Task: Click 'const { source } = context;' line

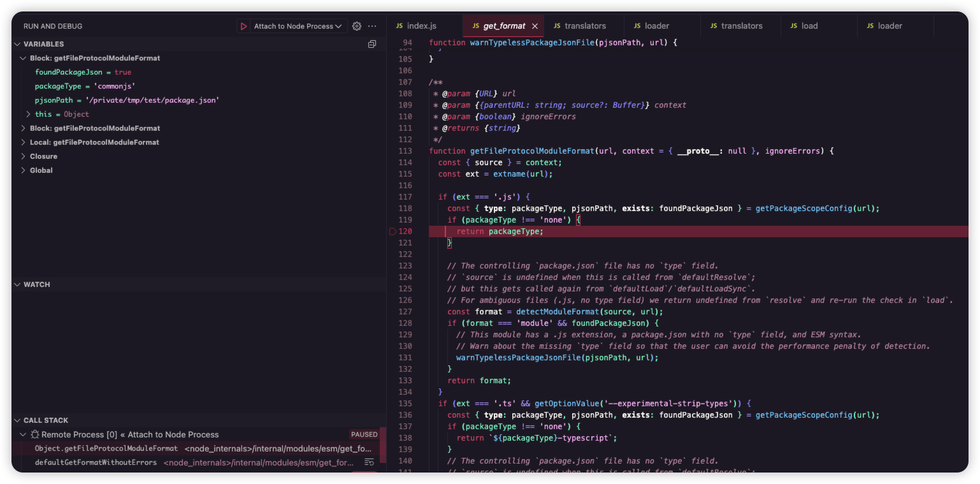Action: [500, 163]
